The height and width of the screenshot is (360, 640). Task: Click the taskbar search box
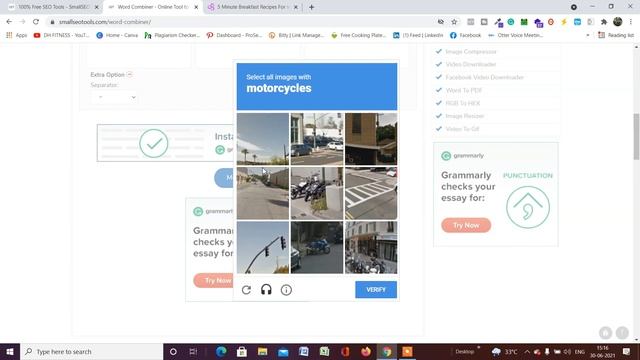tap(91, 351)
